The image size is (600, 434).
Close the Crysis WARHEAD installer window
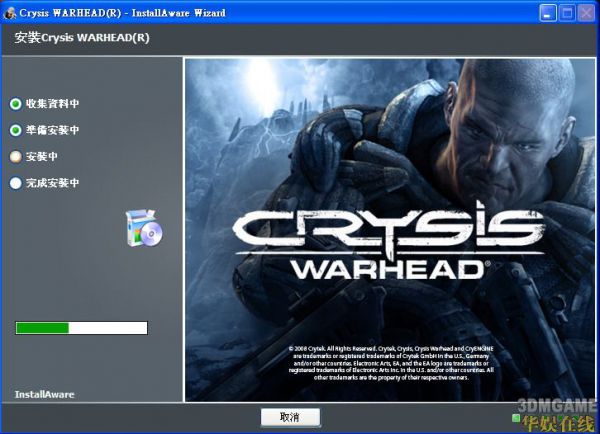[x=587, y=12]
